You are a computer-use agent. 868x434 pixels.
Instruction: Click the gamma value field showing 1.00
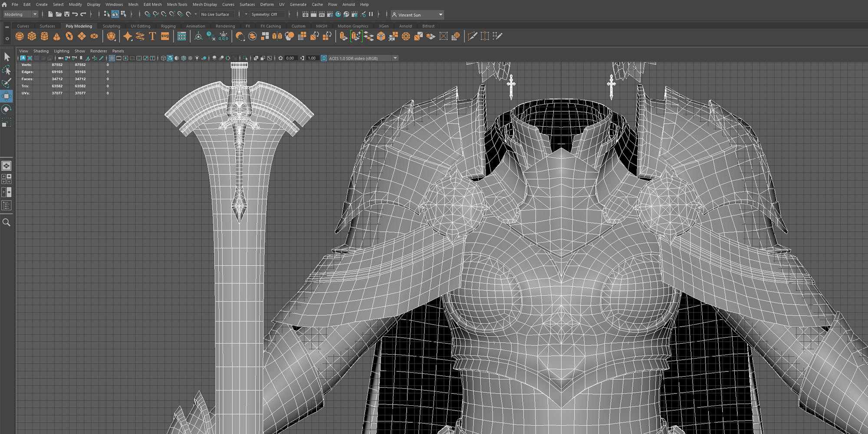pos(312,58)
